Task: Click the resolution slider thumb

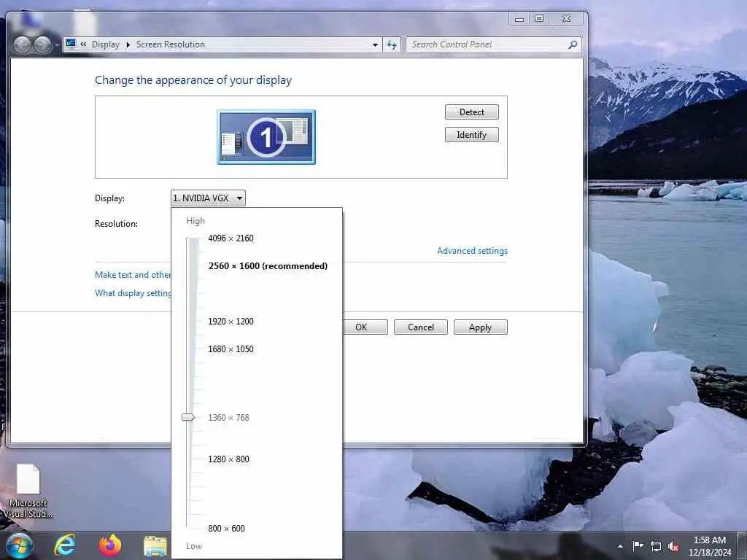Action: point(188,417)
